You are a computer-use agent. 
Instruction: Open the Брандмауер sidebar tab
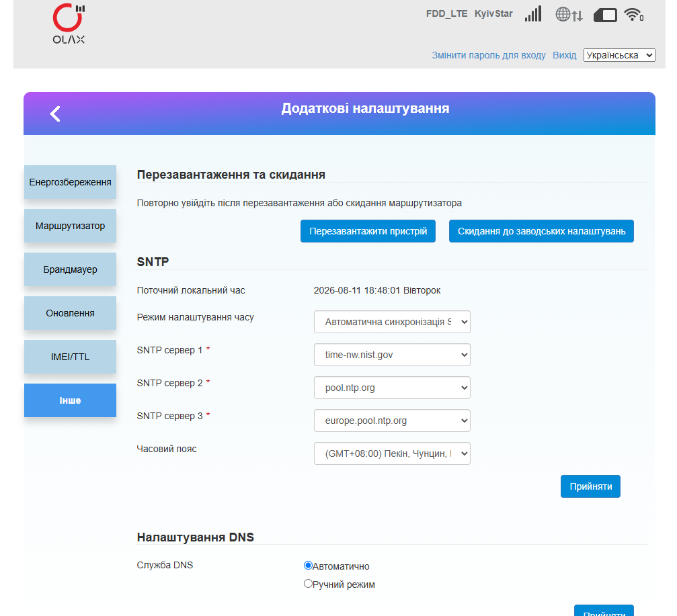[x=70, y=269]
